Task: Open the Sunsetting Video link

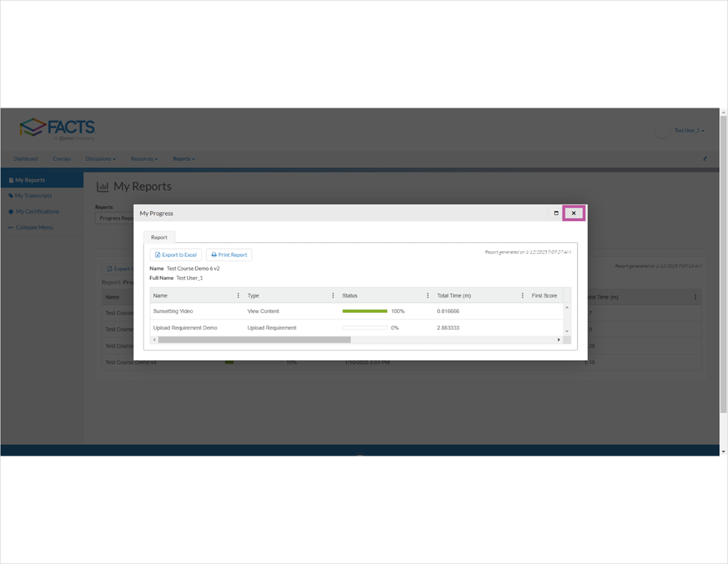Action: point(172,311)
